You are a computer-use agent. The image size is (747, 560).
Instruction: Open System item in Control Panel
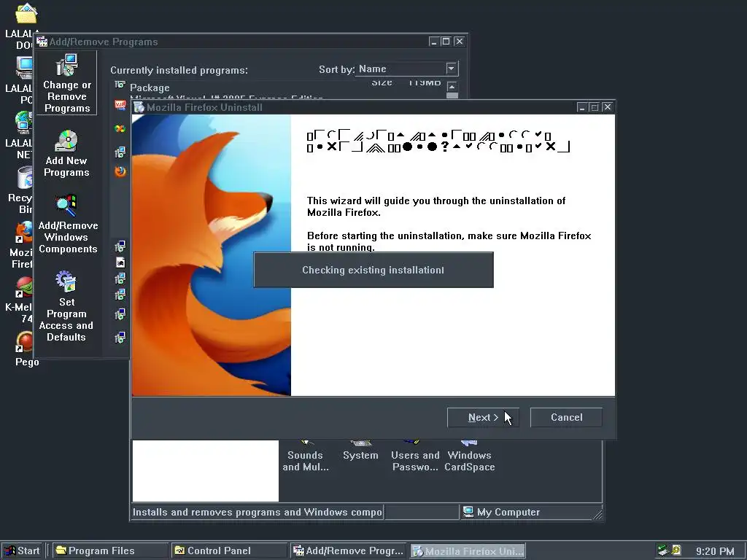(360, 451)
